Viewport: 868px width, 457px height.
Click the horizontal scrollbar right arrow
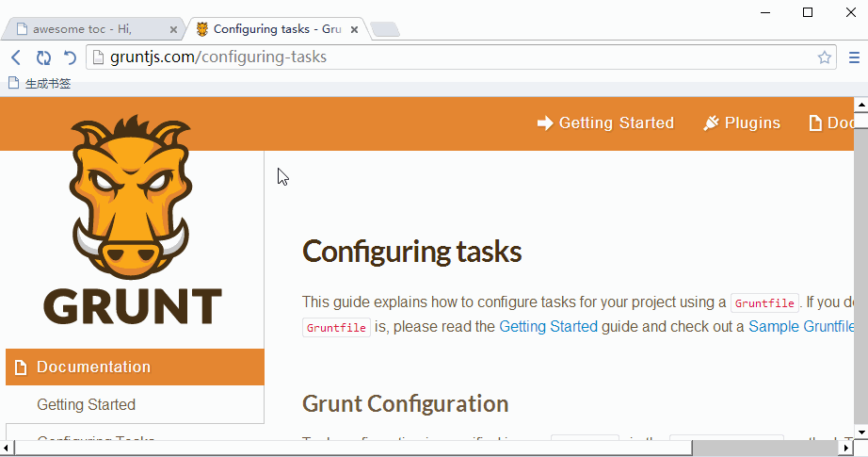click(846, 448)
